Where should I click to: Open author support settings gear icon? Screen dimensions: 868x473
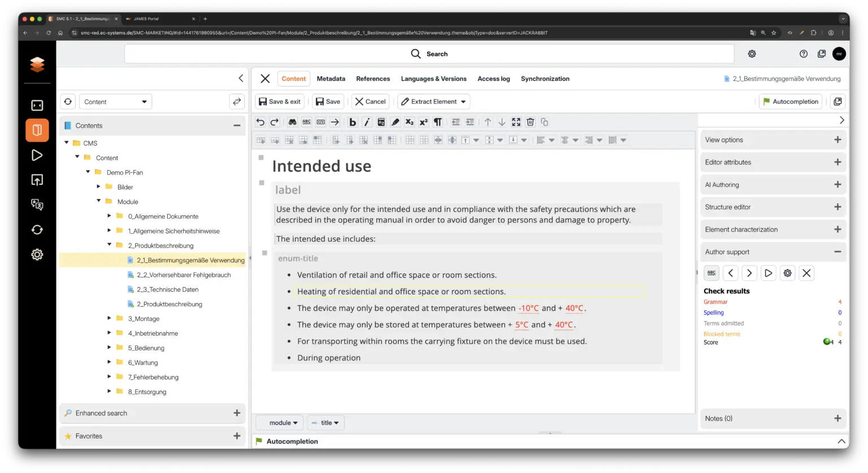787,273
